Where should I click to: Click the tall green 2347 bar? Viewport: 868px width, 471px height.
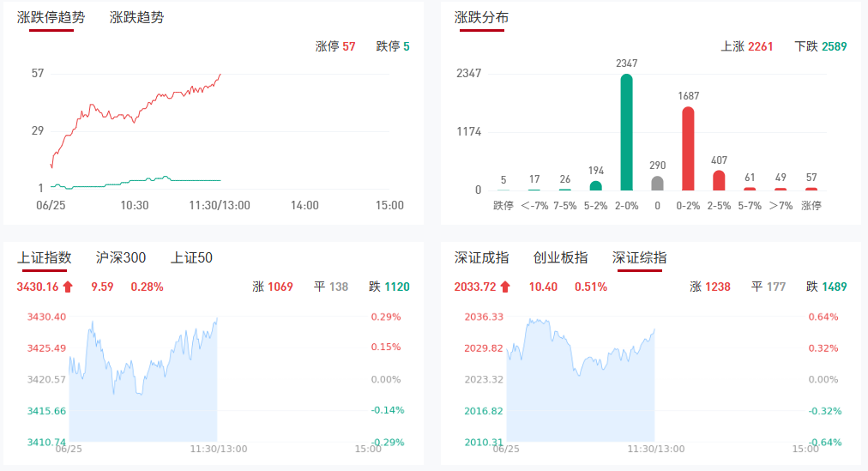627,132
